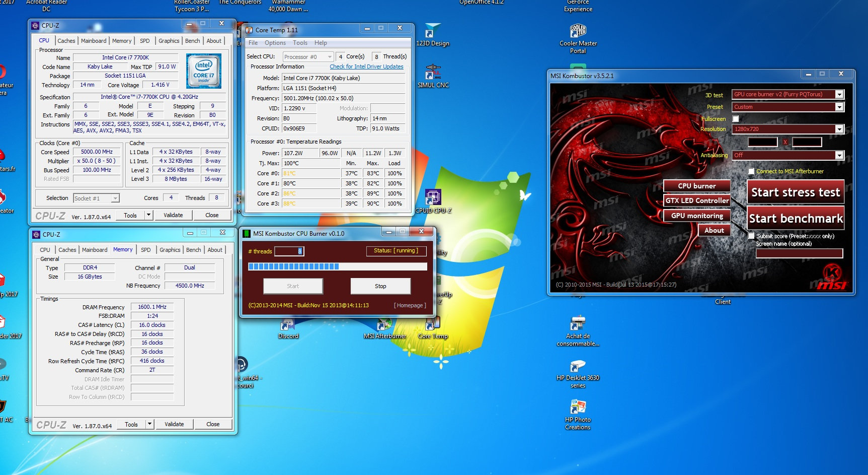Screen dimensions: 868x475
Task: Open the Cooler Master Portal desktop icon
Action: pyautogui.click(x=578, y=32)
